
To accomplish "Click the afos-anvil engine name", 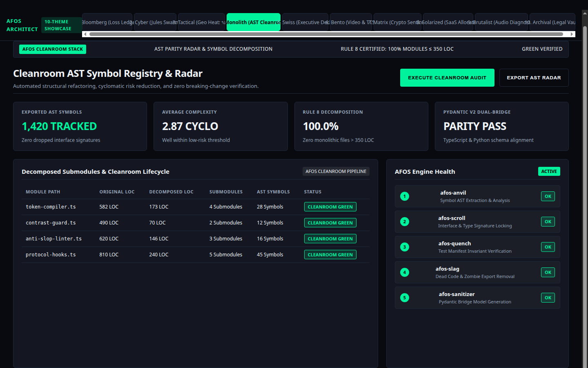I will click(x=453, y=193).
